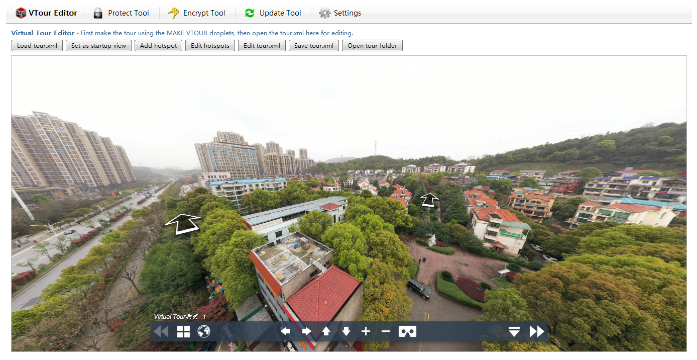Enter VR mode with the headset icon
The width and height of the screenshot is (697, 360).
(407, 332)
